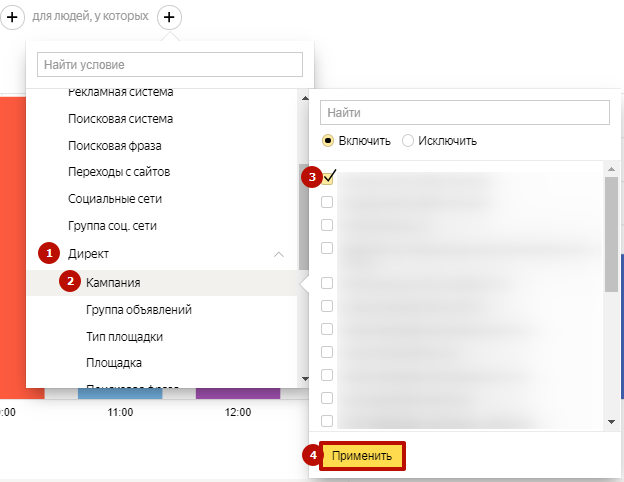The width and height of the screenshot is (624, 482).
Task: Click the plus icon at far top left
Action: pyautogui.click(x=15, y=16)
